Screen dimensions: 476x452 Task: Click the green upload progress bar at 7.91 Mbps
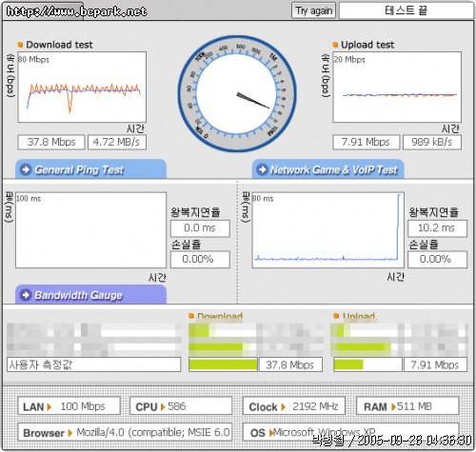[348, 364]
